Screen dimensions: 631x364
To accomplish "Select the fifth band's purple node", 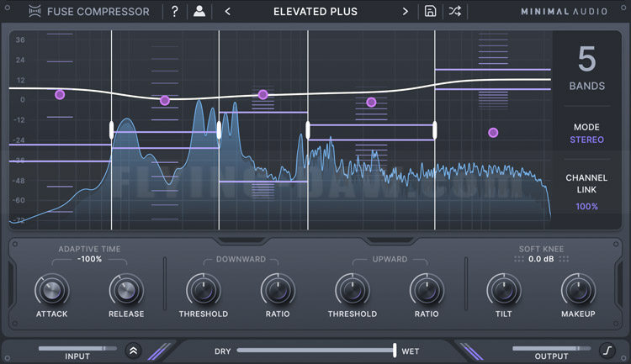I will 493,133.
